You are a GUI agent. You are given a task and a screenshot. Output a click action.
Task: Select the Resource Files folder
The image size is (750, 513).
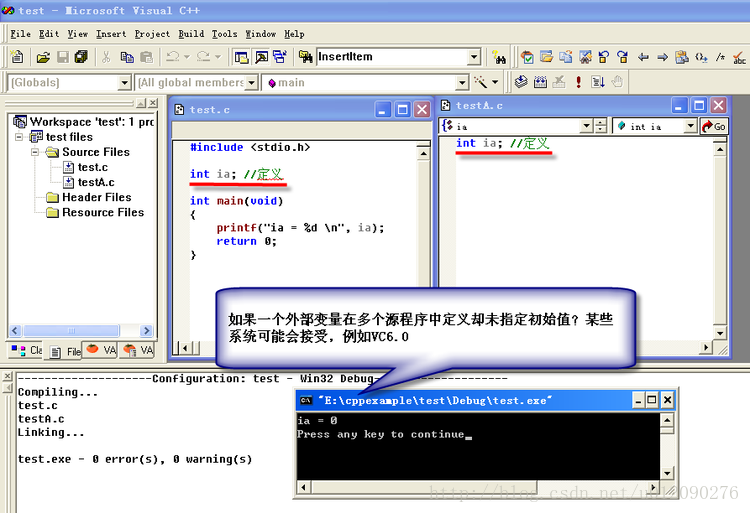(x=103, y=212)
